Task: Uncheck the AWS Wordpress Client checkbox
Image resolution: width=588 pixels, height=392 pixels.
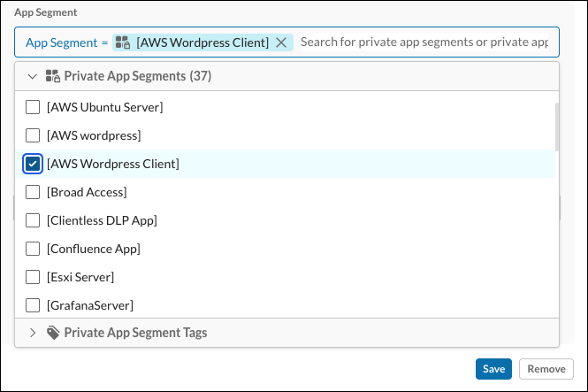Action: [33, 164]
